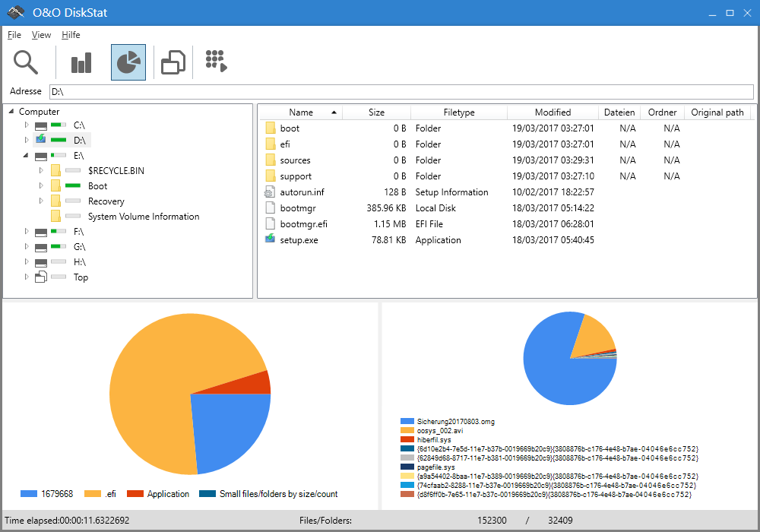Viewport: 760px width, 532px height.
Task: Click the C:\ drive icon in tree
Action: point(41,125)
